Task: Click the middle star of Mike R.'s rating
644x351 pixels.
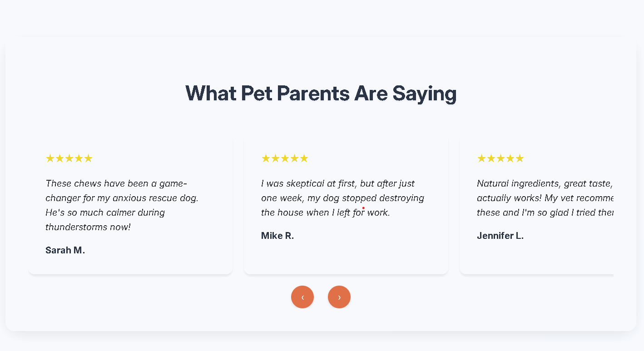Action: (x=285, y=158)
